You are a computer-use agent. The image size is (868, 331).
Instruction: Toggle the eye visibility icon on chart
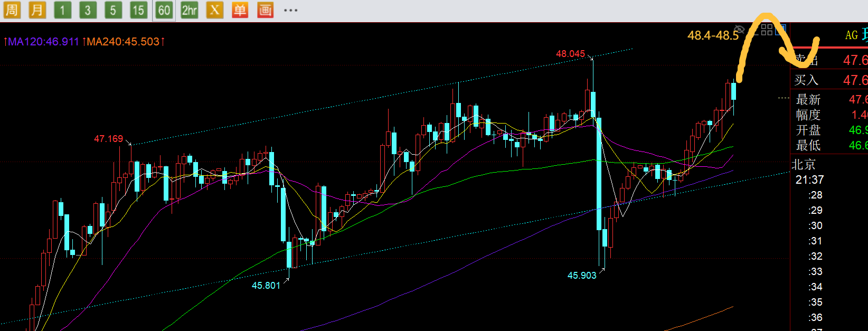739,30
